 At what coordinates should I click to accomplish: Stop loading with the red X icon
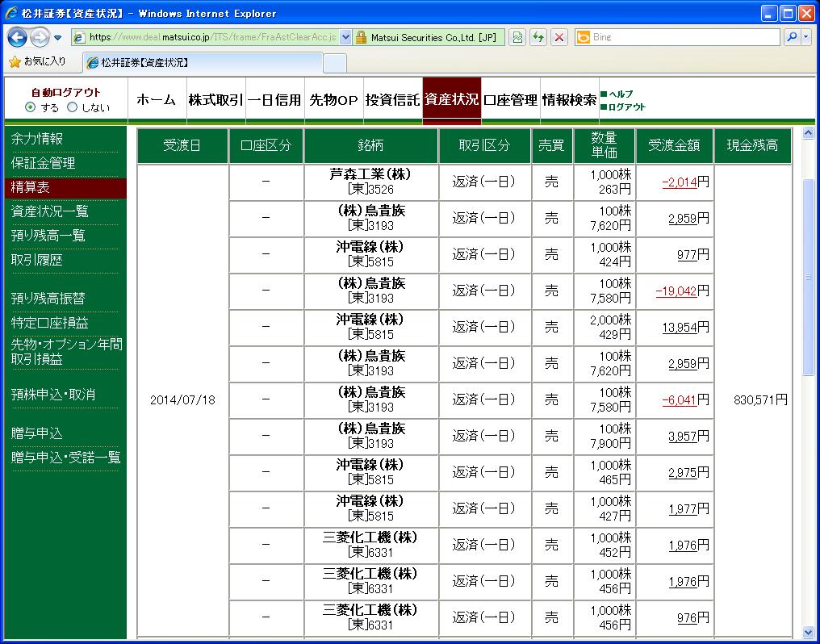coord(559,37)
